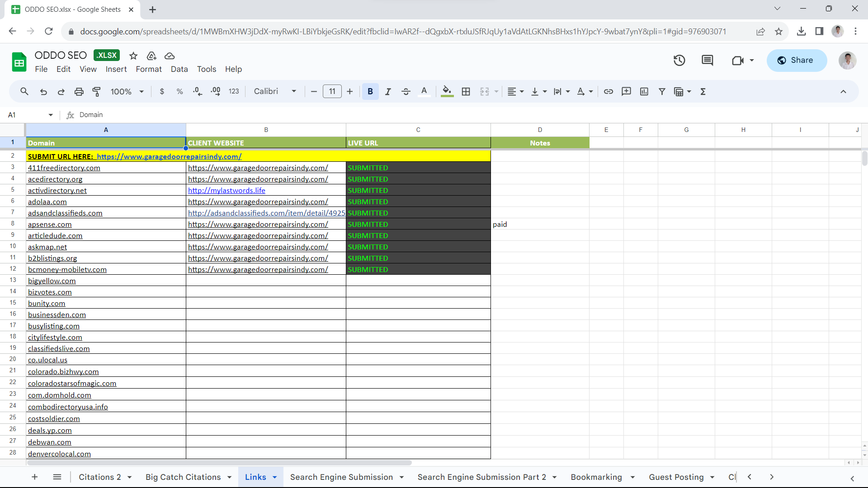Add a new sheet
The image size is (868, 488).
click(34, 477)
